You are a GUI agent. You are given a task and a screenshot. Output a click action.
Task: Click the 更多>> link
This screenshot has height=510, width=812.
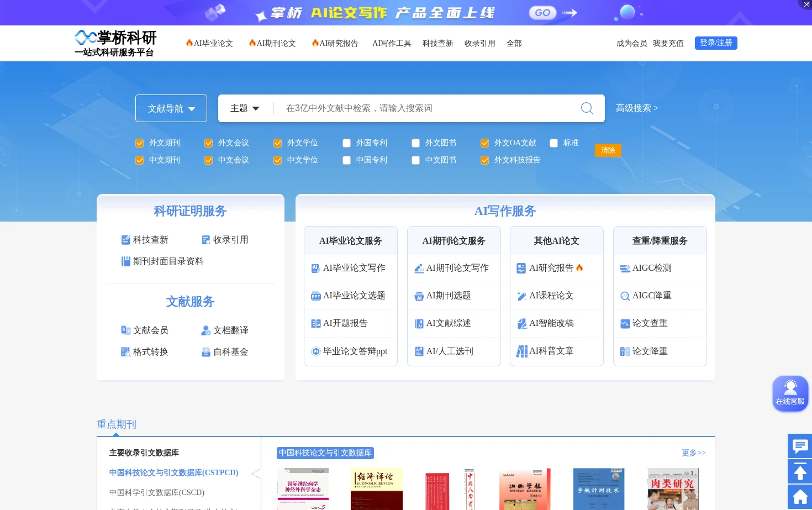coord(694,453)
